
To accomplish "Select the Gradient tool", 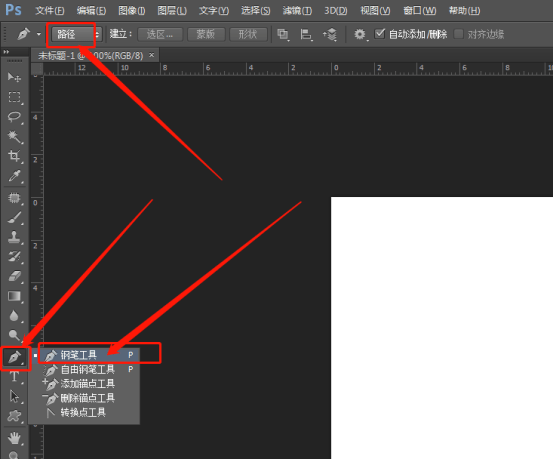I will [14, 296].
